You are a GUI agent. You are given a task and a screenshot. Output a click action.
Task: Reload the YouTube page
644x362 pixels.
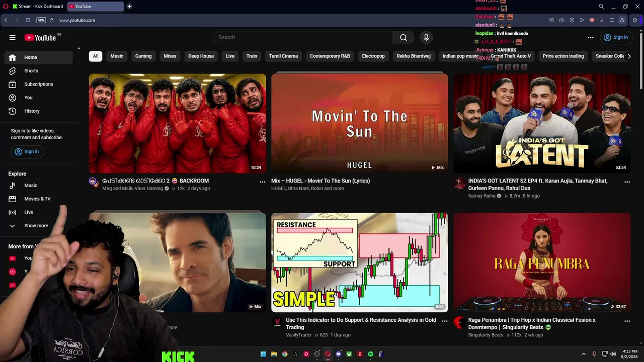(x=28, y=20)
